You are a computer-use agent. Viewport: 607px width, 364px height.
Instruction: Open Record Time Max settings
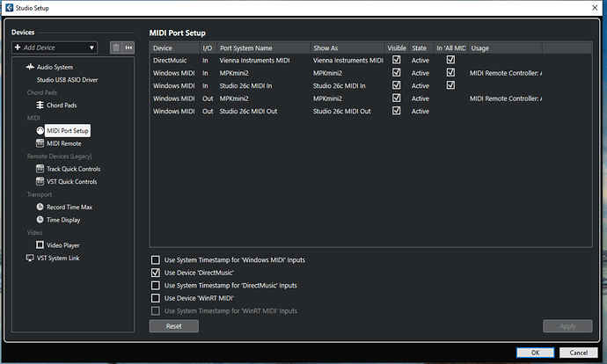69,207
